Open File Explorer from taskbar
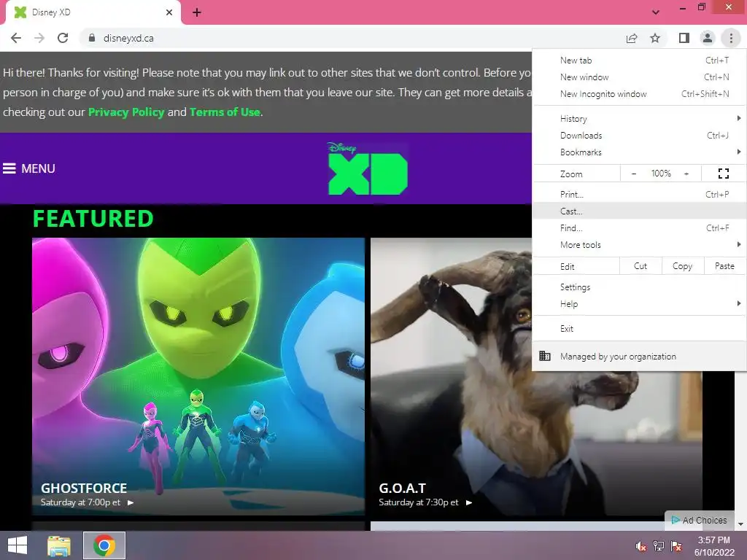The width and height of the screenshot is (747, 560). coord(59,545)
